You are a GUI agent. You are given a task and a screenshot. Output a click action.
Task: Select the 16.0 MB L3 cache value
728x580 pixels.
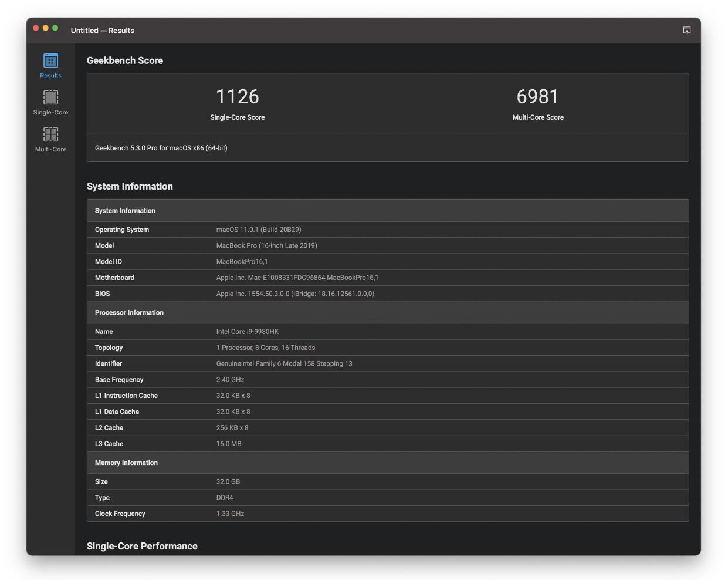tap(229, 444)
